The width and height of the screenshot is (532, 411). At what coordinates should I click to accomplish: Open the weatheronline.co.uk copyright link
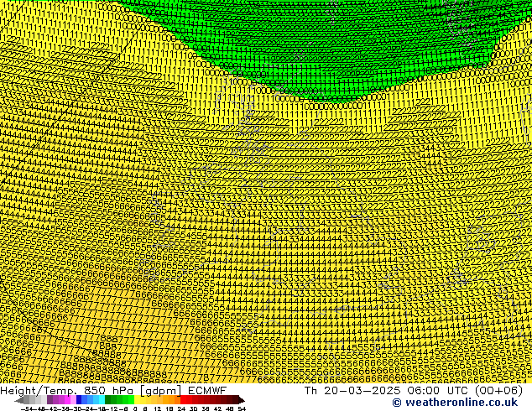tap(455, 403)
